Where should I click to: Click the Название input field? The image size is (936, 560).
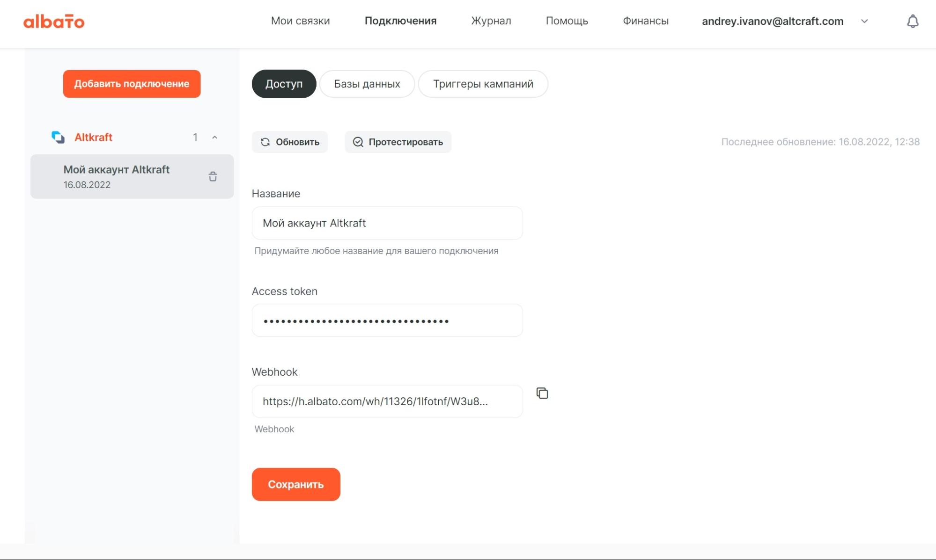pos(387,223)
